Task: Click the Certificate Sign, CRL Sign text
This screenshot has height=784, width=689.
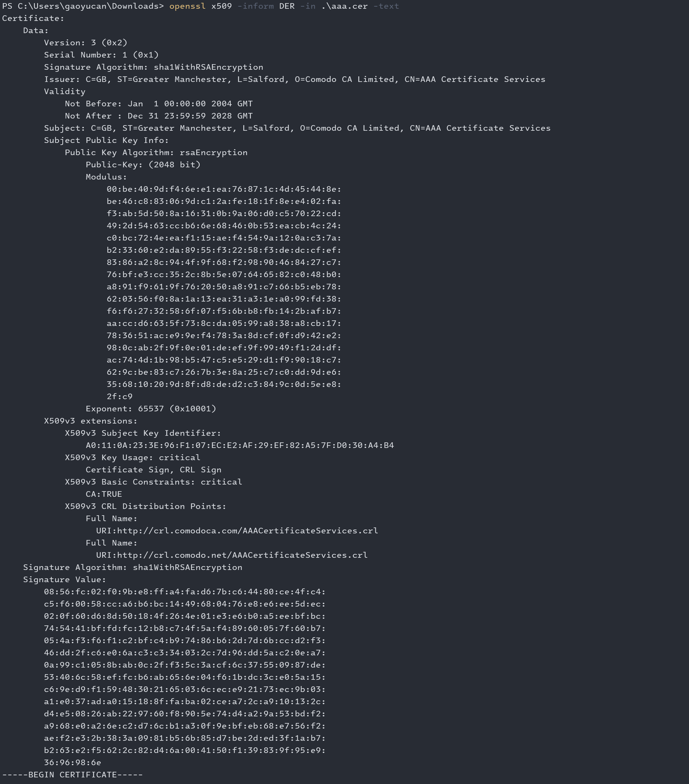Action: coord(153,470)
